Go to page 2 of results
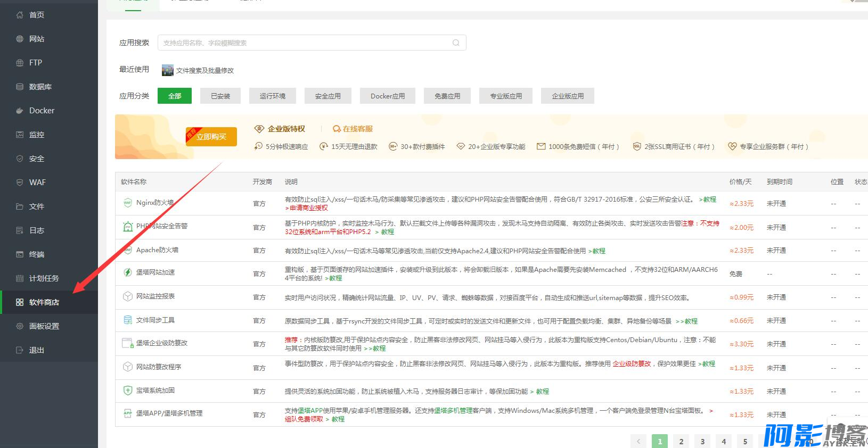 [x=681, y=442]
